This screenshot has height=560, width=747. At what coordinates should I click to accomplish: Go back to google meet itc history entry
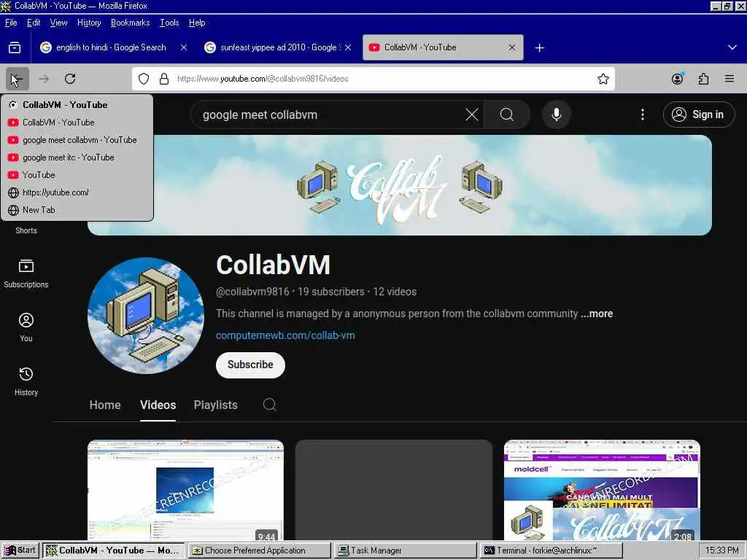click(x=77, y=157)
